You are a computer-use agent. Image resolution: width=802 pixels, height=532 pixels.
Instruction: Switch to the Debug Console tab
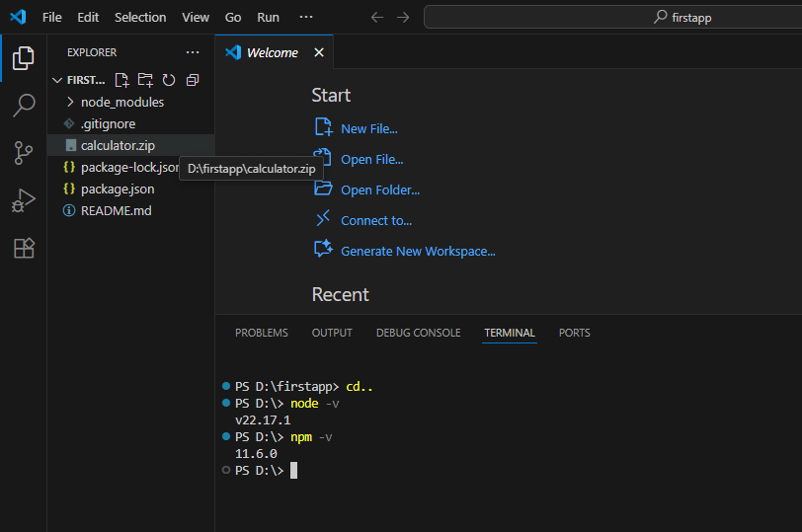click(x=419, y=333)
